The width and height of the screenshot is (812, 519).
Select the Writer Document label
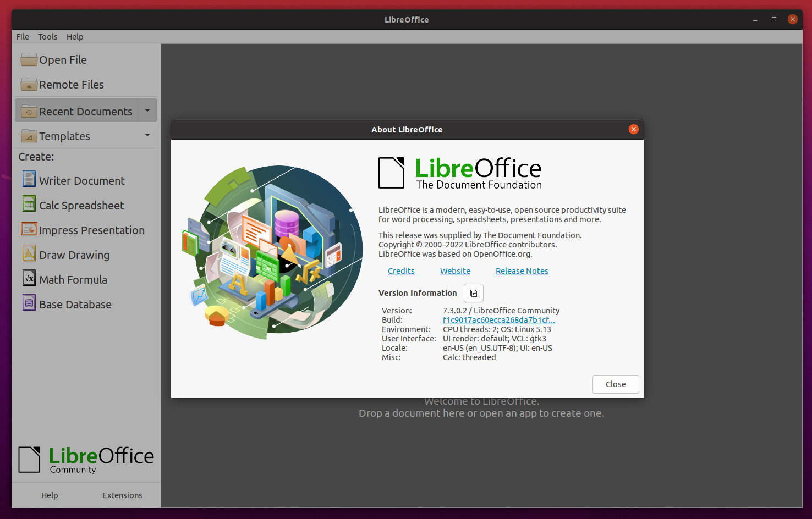82,181
